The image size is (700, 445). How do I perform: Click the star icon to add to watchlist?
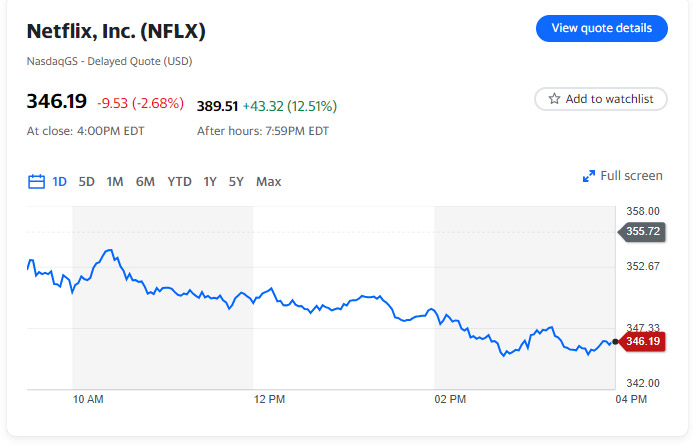554,99
